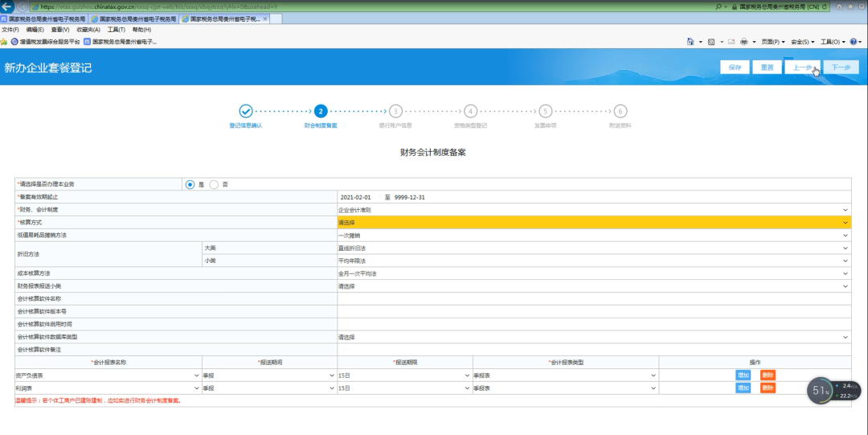Click 删除 in the 资产负债表 row
Screen dimensions: 868x435
(768, 375)
